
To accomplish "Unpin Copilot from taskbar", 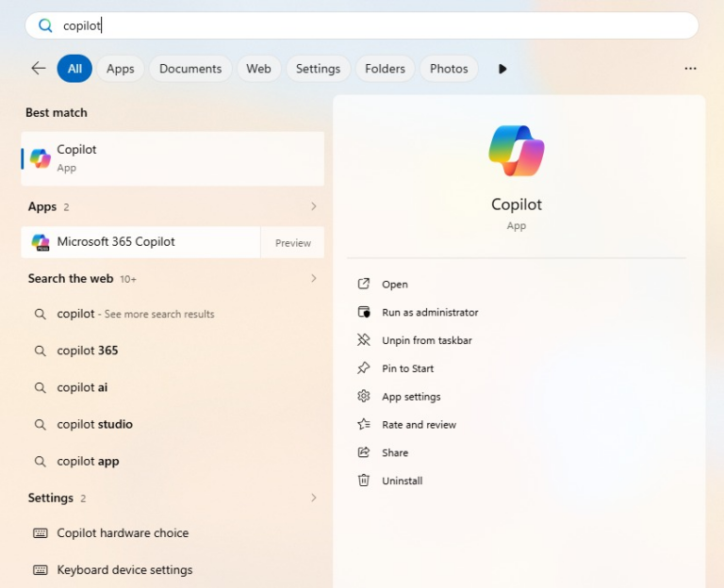I will pyautogui.click(x=426, y=340).
